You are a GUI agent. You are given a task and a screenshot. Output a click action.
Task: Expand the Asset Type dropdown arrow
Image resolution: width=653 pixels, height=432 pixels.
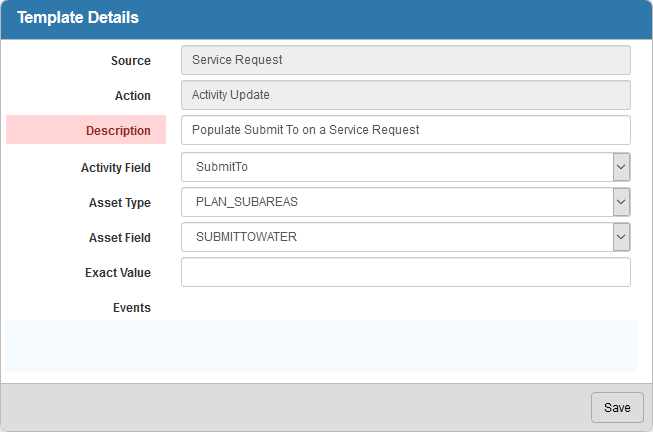pyautogui.click(x=621, y=202)
